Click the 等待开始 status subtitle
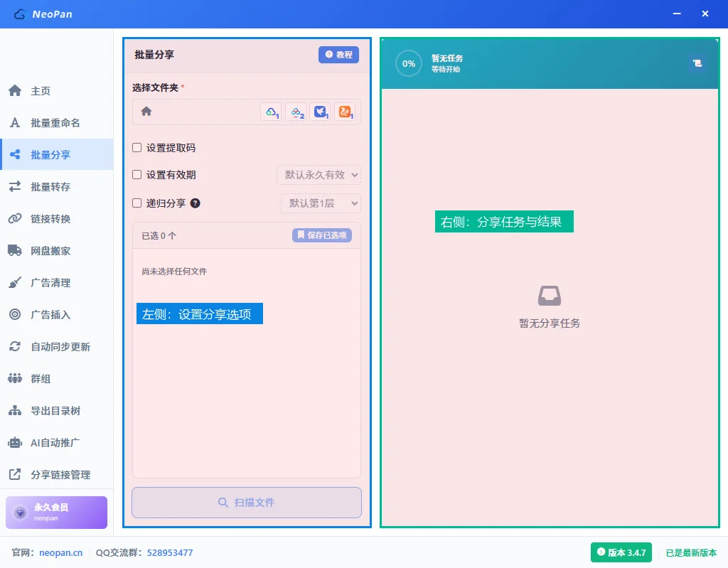The image size is (728, 568). (x=445, y=69)
